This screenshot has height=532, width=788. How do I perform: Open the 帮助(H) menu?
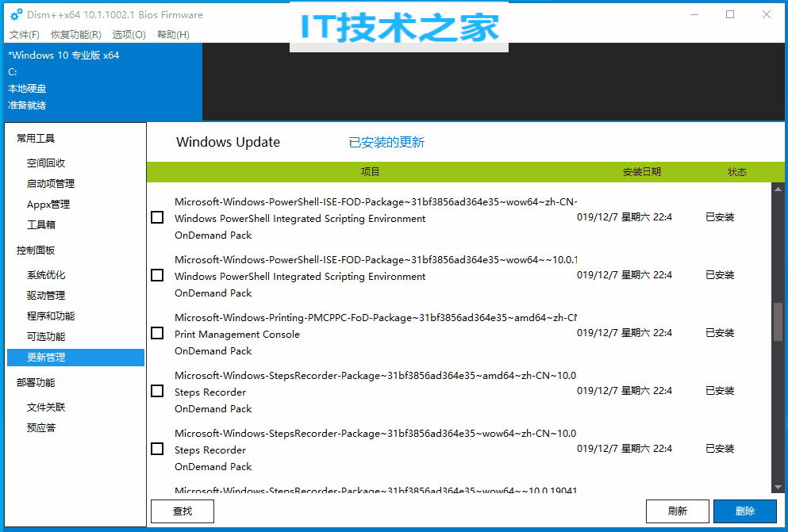pyautogui.click(x=173, y=35)
